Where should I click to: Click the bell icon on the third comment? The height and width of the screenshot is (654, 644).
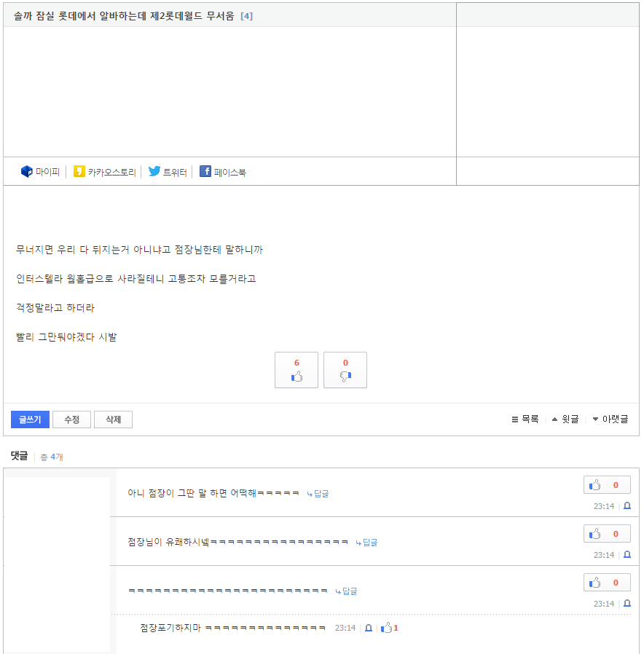point(627,603)
